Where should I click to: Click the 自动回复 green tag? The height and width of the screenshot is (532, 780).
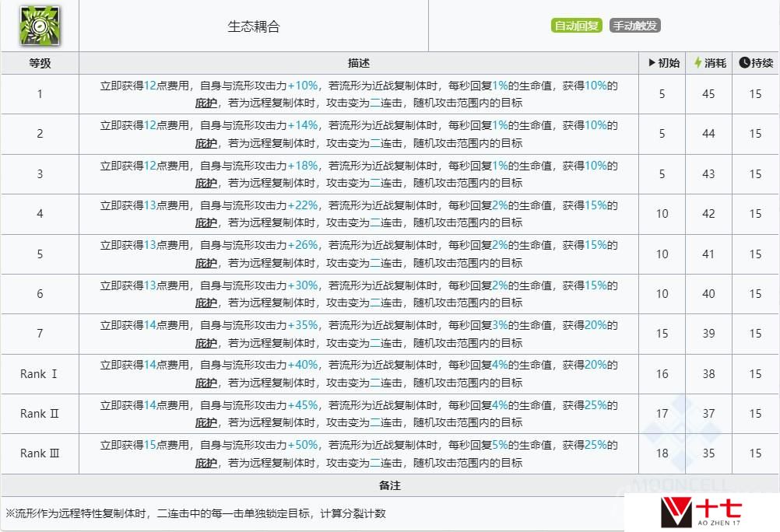[577, 26]
